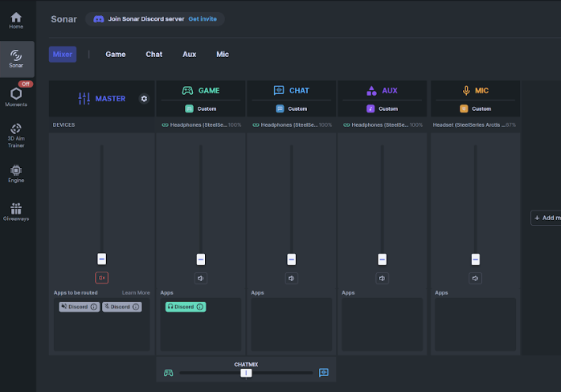Show info for second Discord routed app

pyautogui.click(x=136, y=307)
